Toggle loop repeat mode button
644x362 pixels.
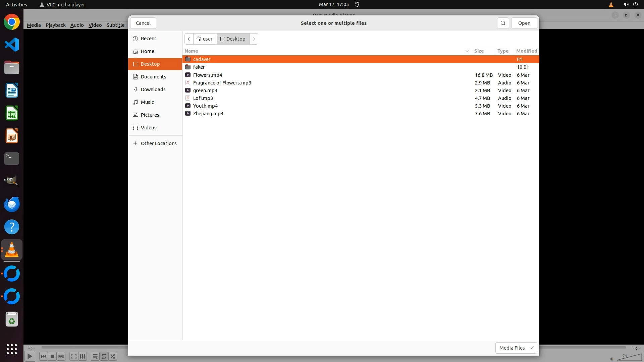pos(104,356)
